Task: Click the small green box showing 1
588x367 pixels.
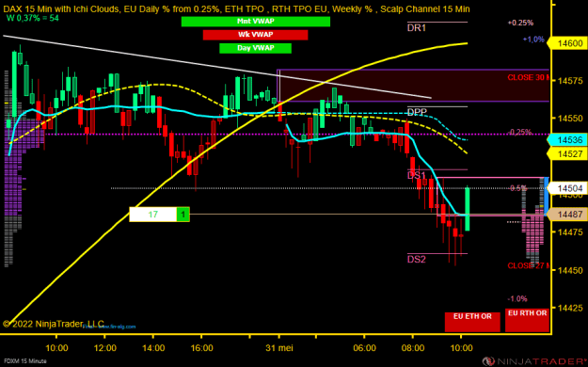Action: pyautogui.click(x=183, y=215)
